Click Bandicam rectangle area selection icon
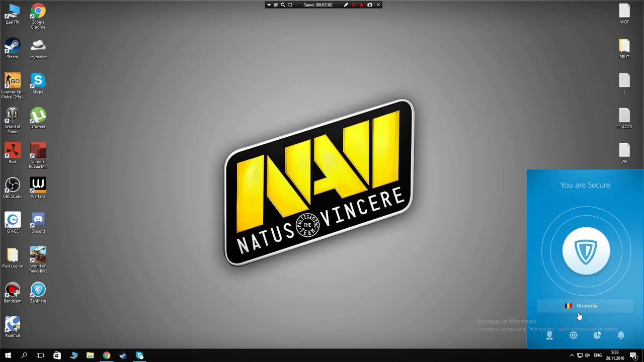 click(289, 5)
